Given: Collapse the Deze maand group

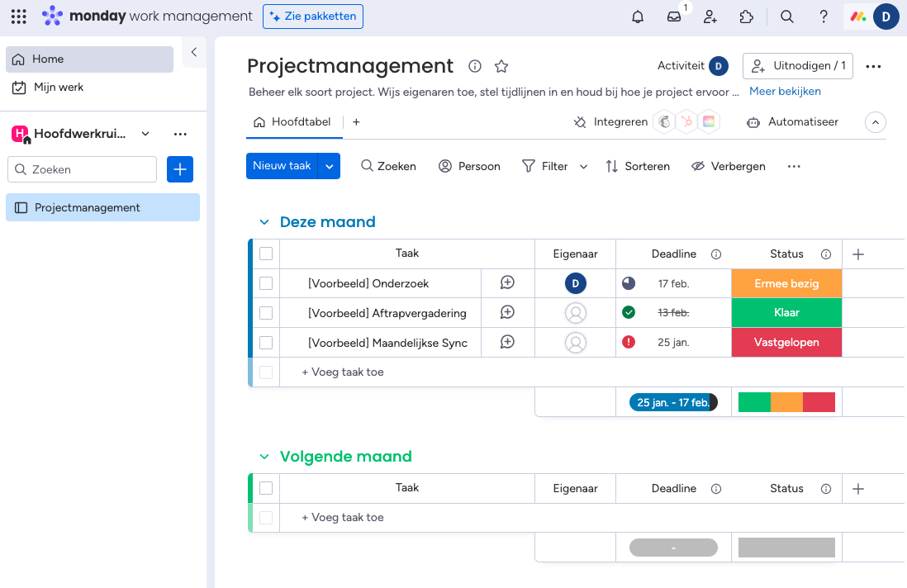Looking at the screenshot, I should 264,222.
